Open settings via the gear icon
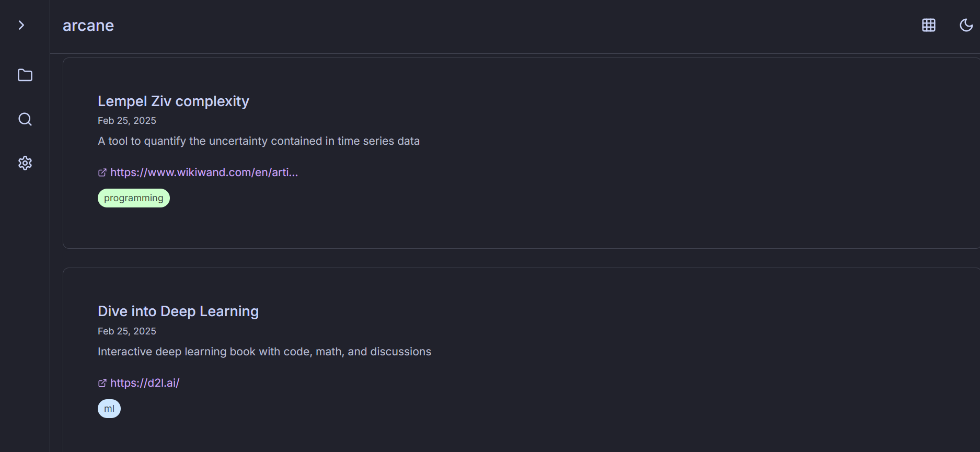980x452 pixels. click(x=25, y=163)
